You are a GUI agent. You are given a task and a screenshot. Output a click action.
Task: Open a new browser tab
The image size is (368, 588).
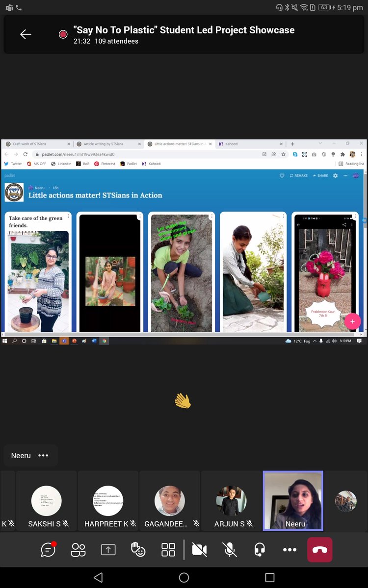click(x=292, y=144)
